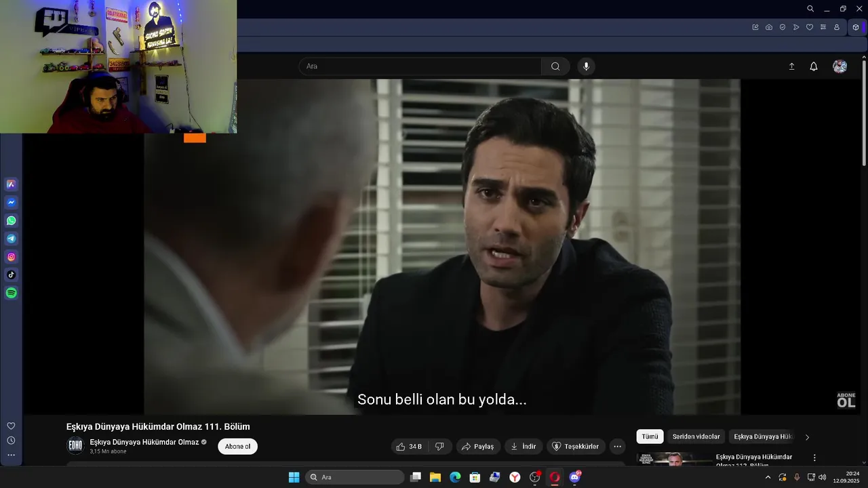
Task: Click Opera browser taskbar icon
Action: (x=555, y=477)
